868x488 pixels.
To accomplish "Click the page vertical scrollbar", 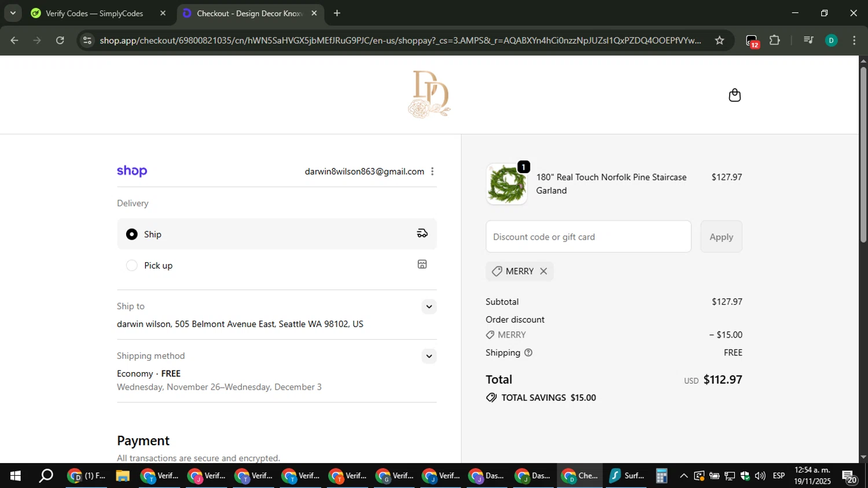I will coord(863,155).
